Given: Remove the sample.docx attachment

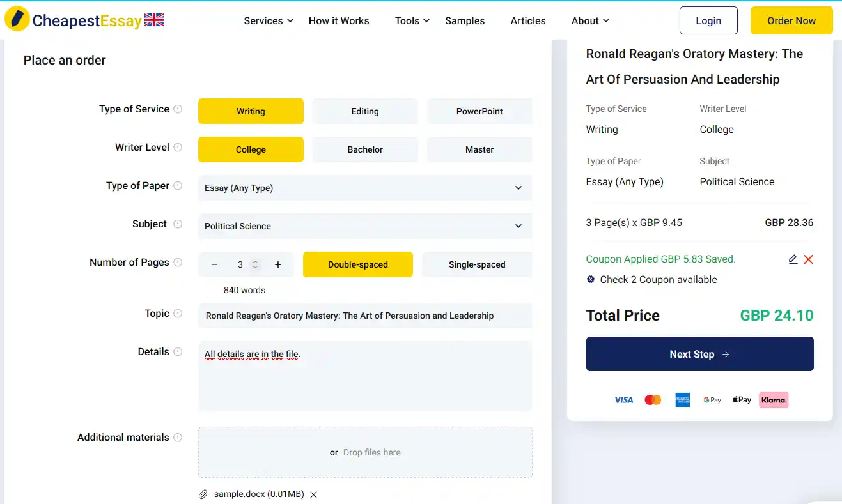Looking at the screenshot, I should coord(313,494).
